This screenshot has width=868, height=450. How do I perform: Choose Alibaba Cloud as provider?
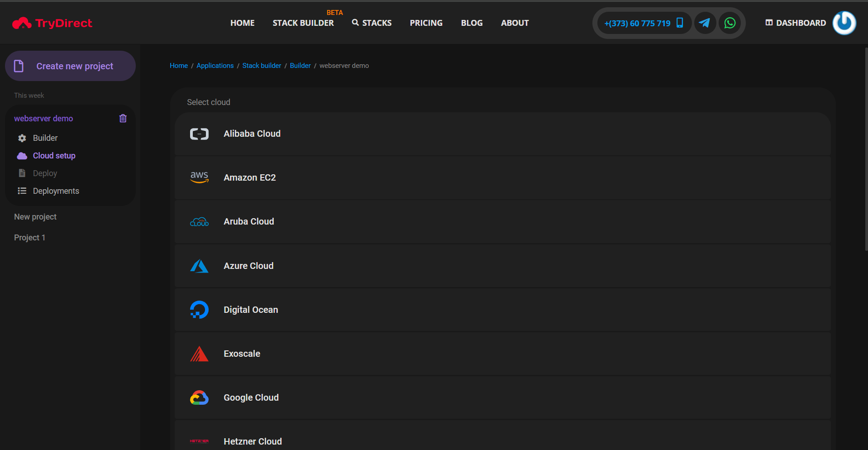coord(252,134)
